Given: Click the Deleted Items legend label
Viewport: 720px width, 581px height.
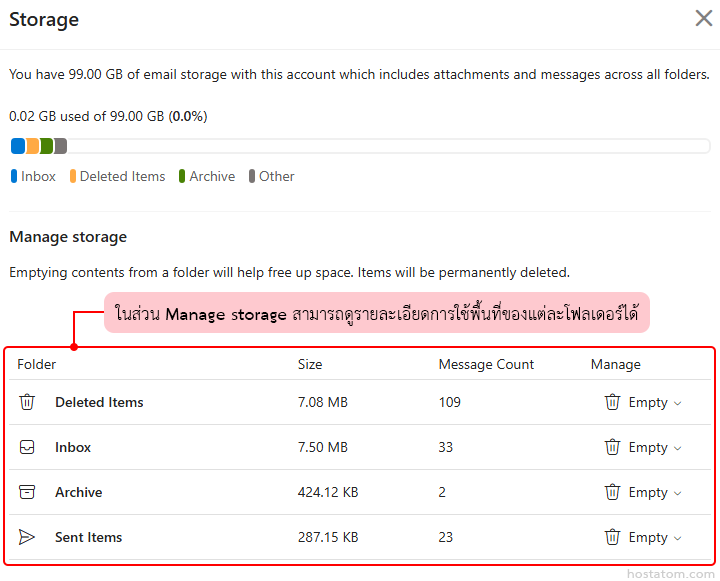Looking at the screenshot, I should click(122, 176).
